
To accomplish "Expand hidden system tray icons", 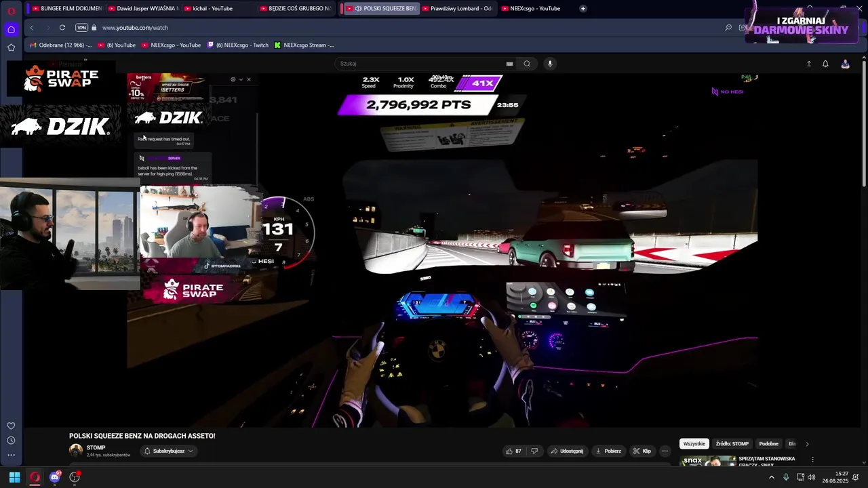I will click(771, 477).
